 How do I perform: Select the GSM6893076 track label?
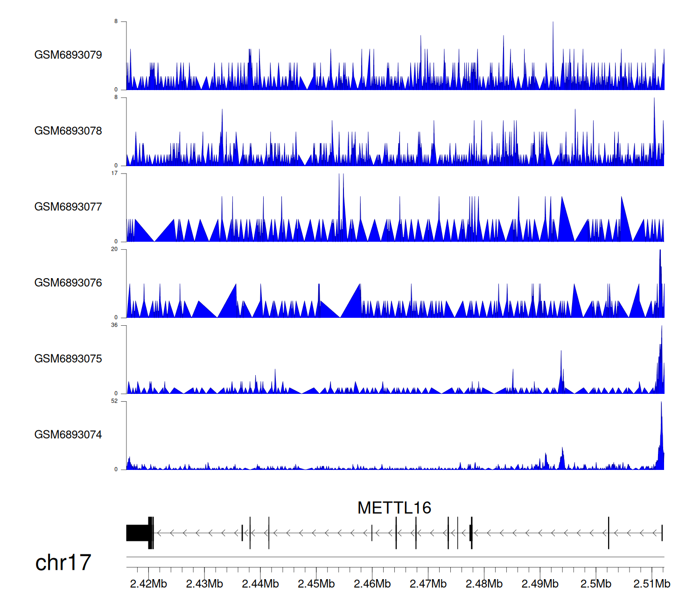click(68, 283)
